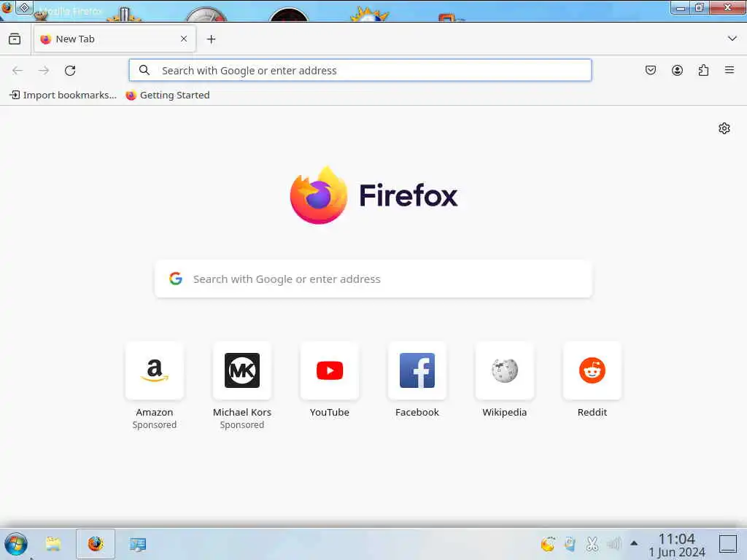Screen dimensions: 747x560
Task: Go back one page
Action: (18, 71)
